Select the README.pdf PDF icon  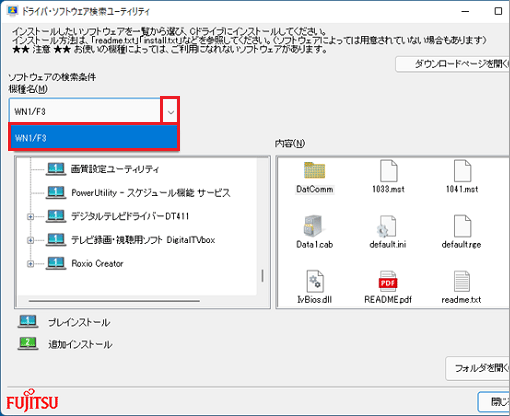point(388,281)
